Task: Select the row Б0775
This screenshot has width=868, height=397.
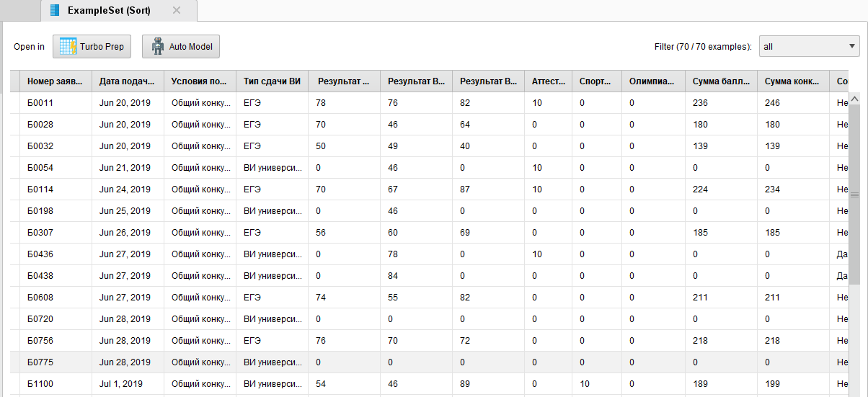Action: tap(430, 362)
